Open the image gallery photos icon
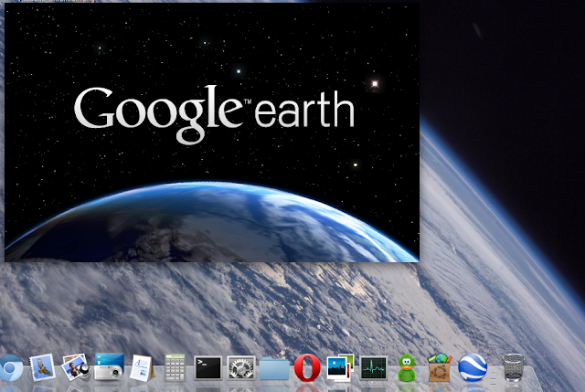 pyautogui.click(x=340, y=367)
